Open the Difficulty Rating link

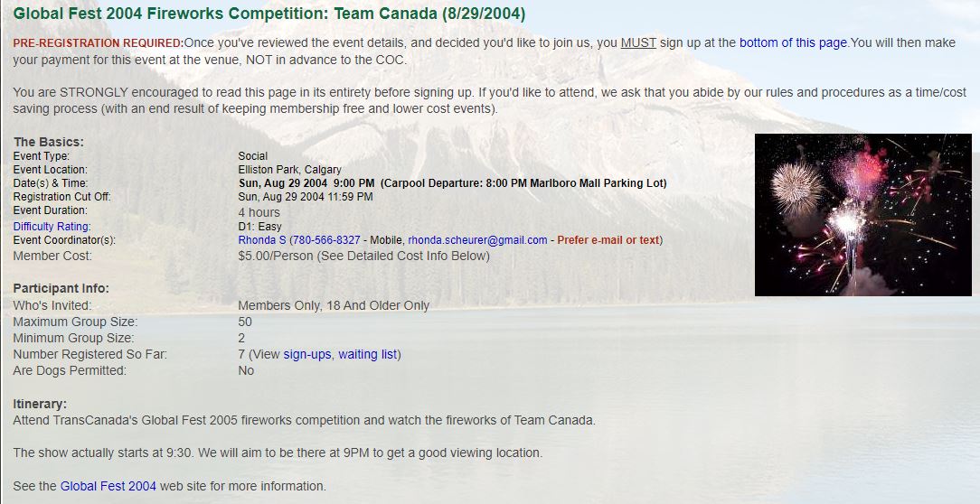(52, 227)
